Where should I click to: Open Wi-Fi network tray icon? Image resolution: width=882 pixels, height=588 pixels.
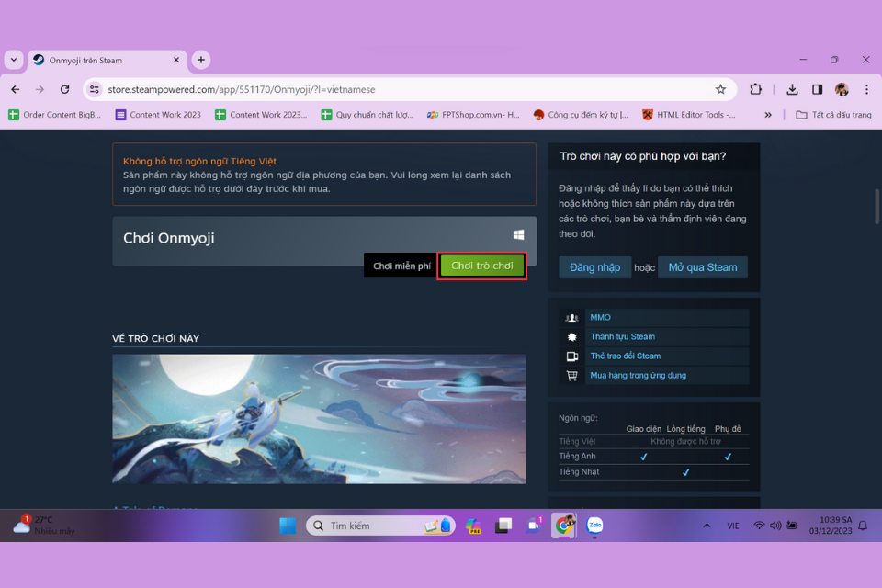click(759, 526)
